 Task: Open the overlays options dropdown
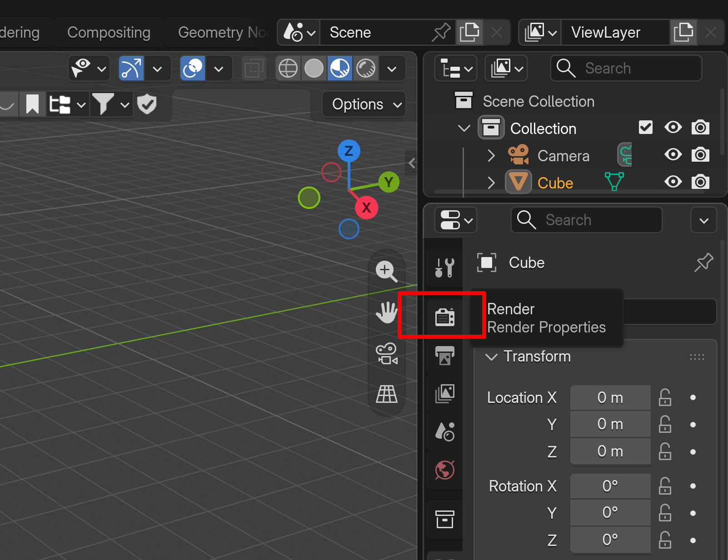point(219,69)
